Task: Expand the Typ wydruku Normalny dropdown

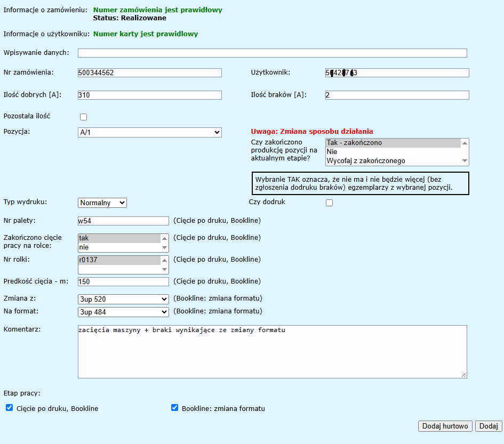Action: [x=102, y=203]
